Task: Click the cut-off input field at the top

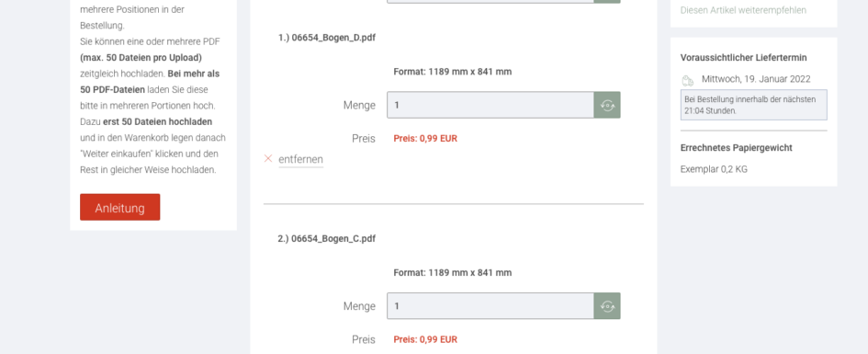Action: click(x=490, y=2)
